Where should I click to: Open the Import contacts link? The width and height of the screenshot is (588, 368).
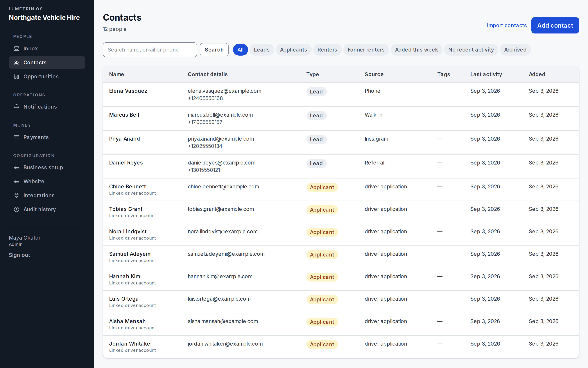[507, 25]
